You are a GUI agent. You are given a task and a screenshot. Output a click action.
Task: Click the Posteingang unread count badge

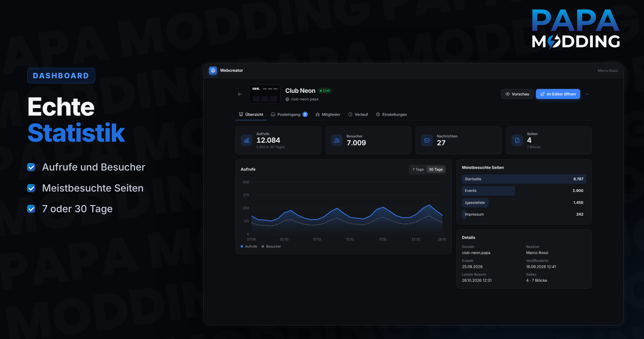click(305, 115)
